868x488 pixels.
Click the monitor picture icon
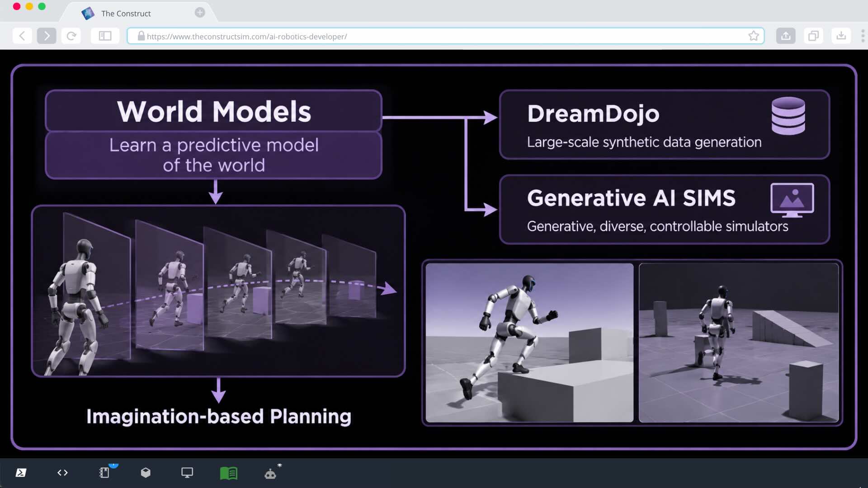point(792,200)
